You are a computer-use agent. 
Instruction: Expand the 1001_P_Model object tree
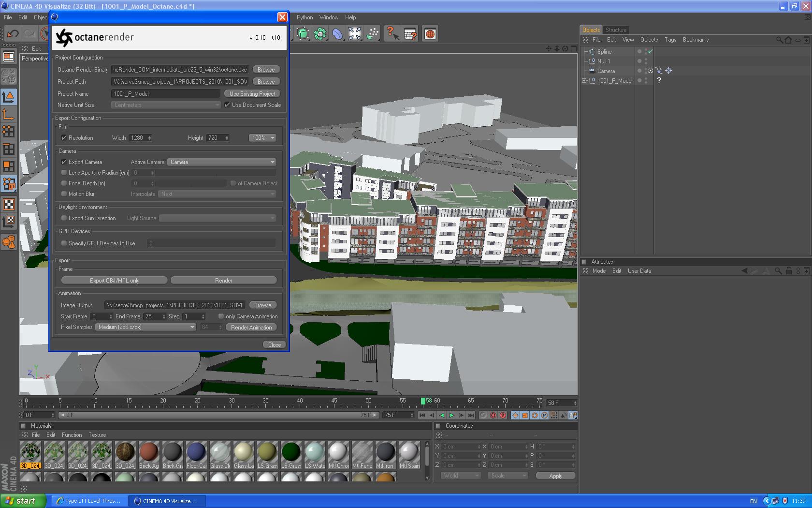[x=584, y=81]
